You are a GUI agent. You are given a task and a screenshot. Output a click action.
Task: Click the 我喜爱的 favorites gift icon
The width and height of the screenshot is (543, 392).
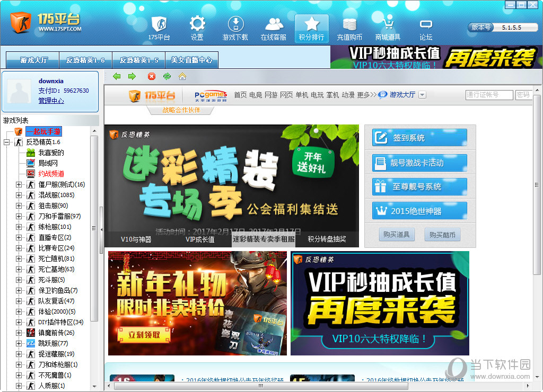[31, 153]
